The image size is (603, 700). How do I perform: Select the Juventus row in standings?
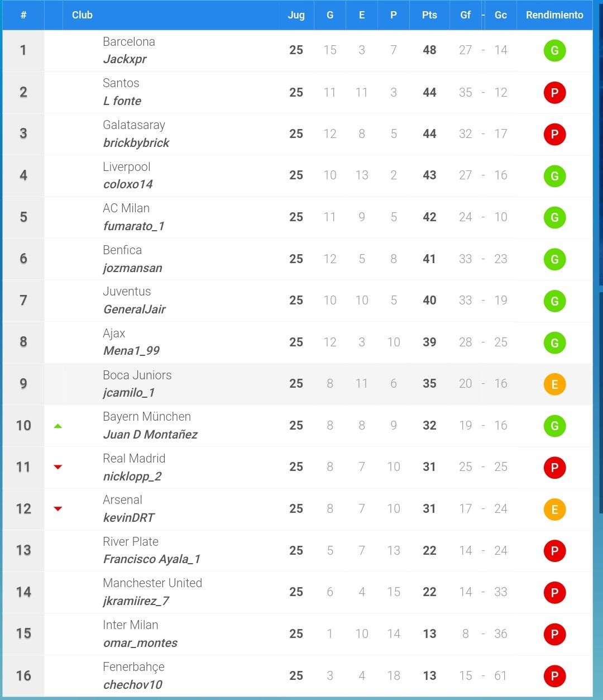(x=298, y=301)
